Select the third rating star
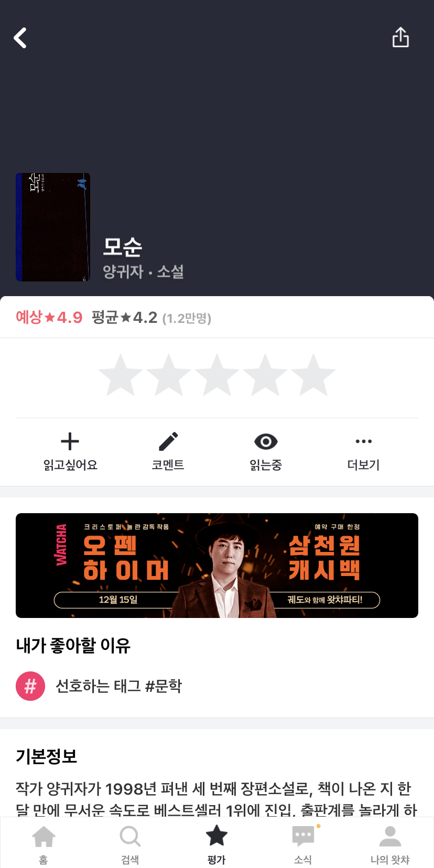Image resolution: width=434 pixels, height=868 pixels. pos(217,375)
